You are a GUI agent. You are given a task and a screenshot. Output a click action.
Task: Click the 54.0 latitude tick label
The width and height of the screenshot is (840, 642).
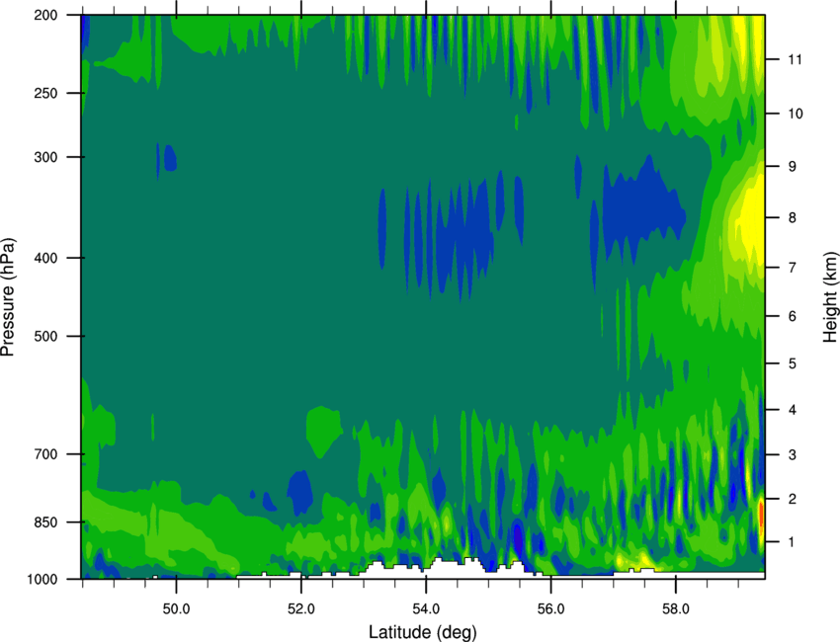[x=426, y=609]
